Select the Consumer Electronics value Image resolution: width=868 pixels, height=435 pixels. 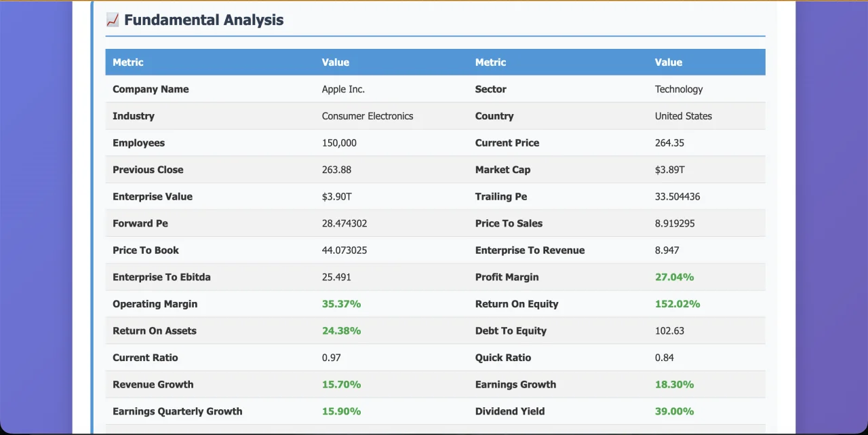(x=368, y=116)
